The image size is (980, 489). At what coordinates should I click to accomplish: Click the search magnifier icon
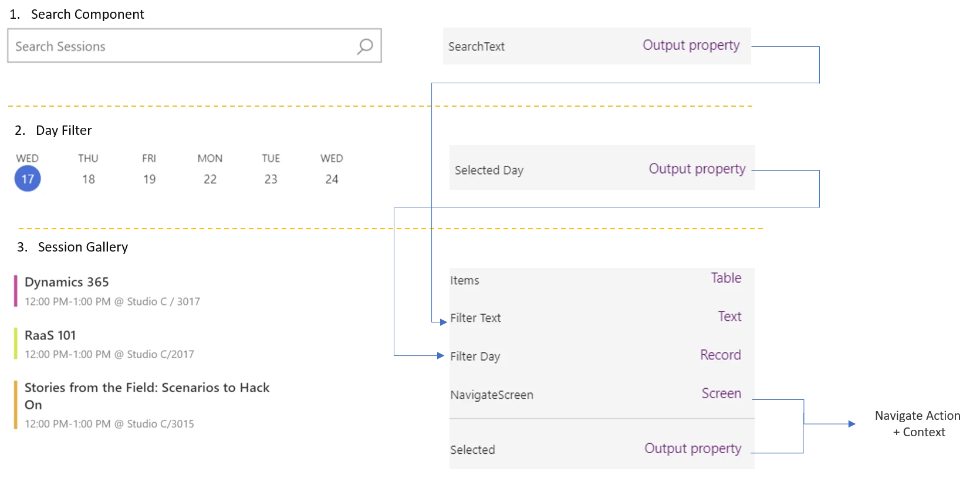tap(364, 46)
